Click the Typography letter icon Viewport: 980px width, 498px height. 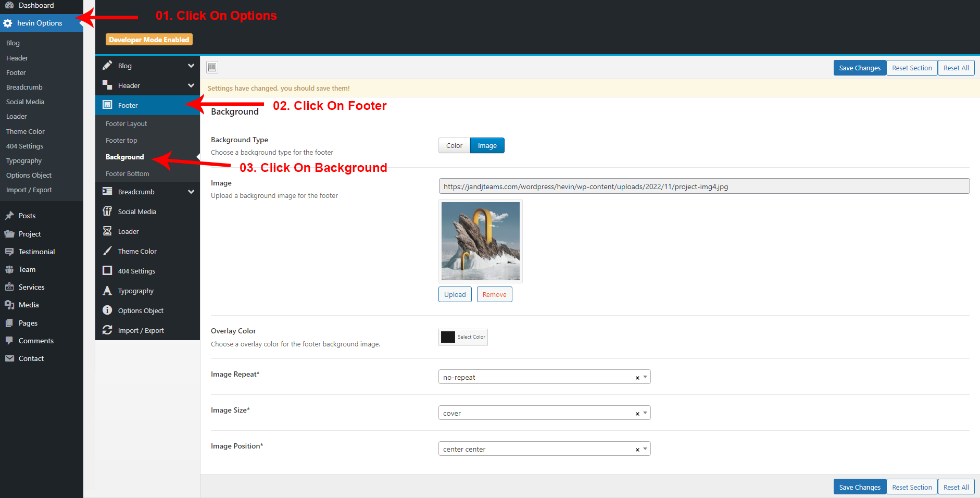coord(107,291)
